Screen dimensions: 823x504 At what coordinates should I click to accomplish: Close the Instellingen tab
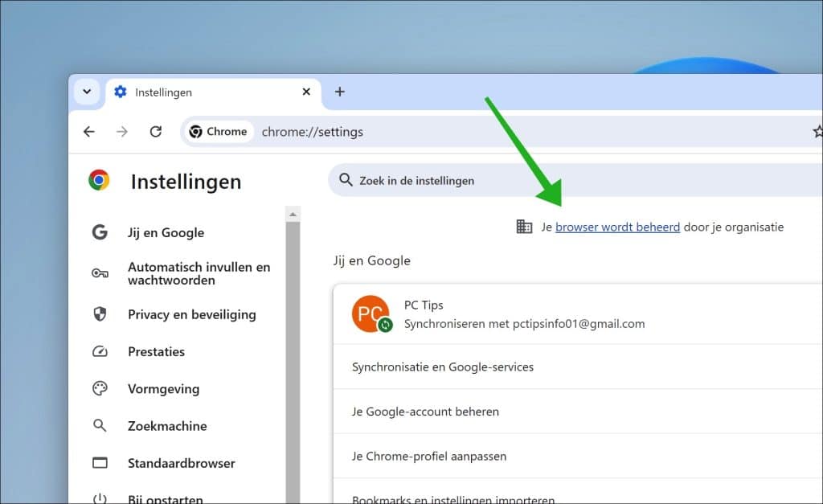pos(306,92)
